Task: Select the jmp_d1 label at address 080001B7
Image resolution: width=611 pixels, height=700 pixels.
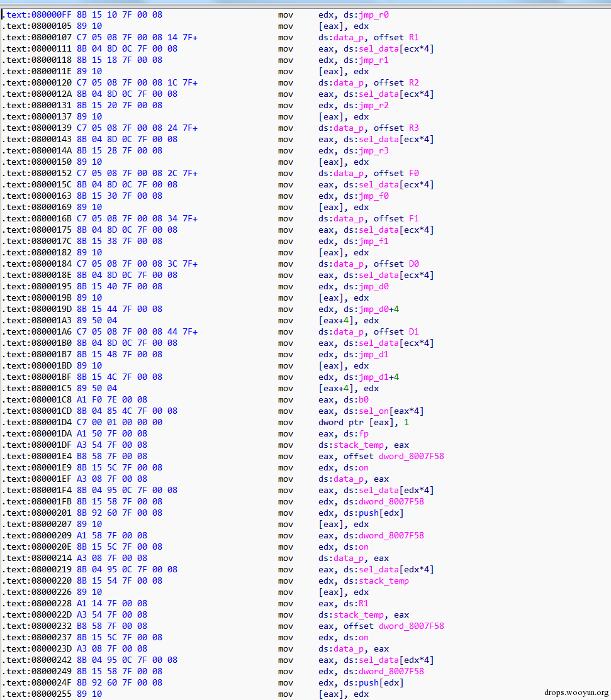Action: pyautogui.click(x=374, y=355)
